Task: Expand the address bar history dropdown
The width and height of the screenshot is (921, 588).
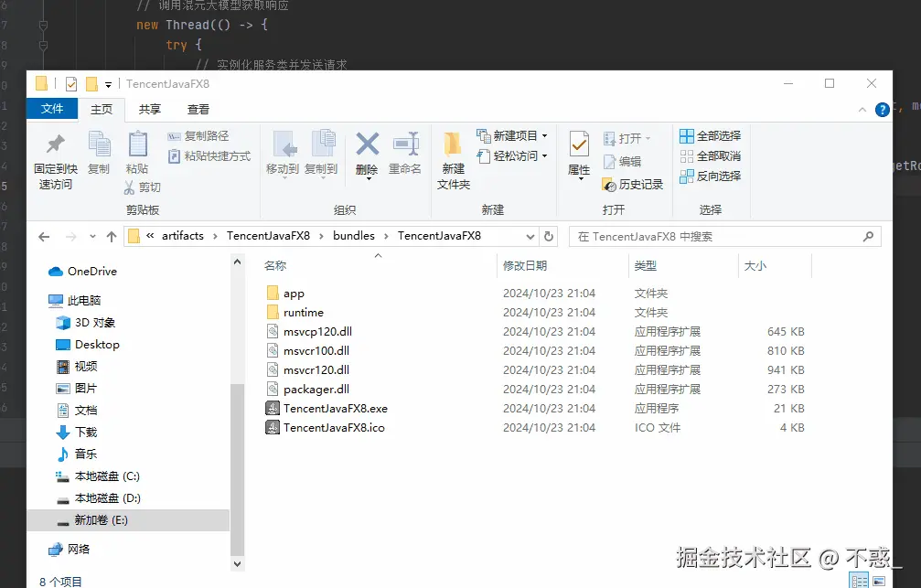Action: click(x=530, y=237)
